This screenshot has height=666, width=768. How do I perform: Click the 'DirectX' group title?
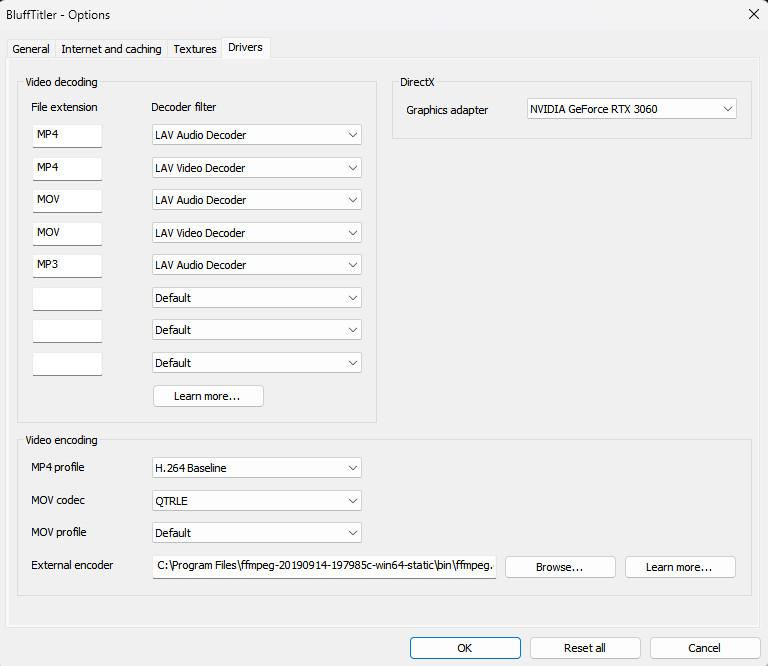(417, 82)
